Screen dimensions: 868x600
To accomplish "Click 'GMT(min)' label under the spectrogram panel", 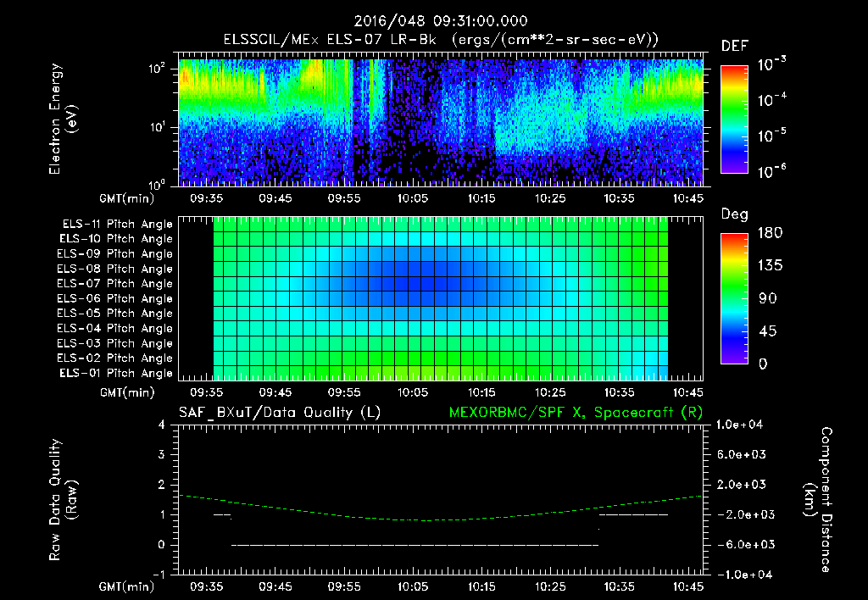I will (127, 198).
